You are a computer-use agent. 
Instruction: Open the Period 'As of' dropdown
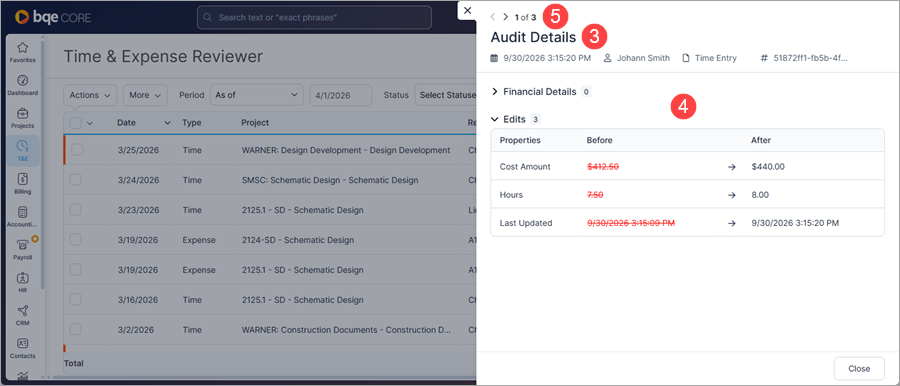click(257, 95)
